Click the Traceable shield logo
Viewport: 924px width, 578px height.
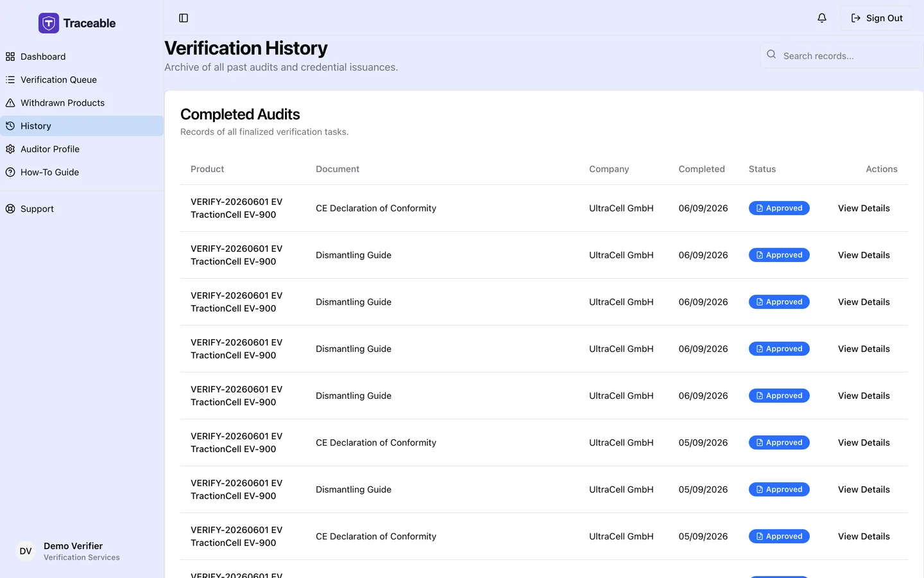pyautogui.click(x=49, y=23)
